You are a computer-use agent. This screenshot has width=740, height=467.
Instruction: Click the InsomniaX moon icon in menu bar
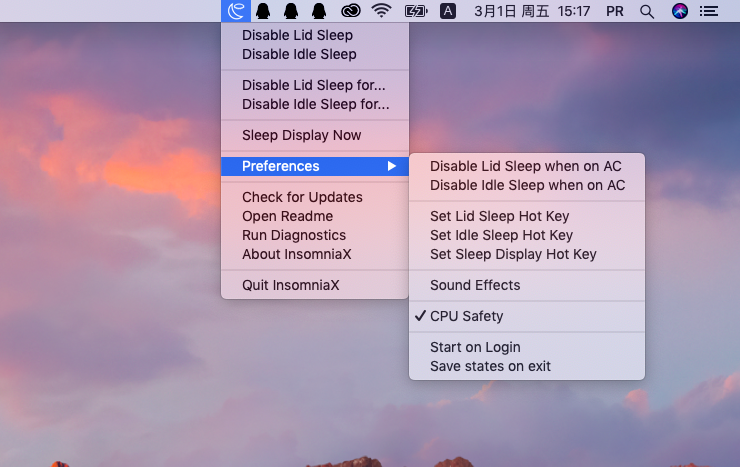(x=236, y=11)
